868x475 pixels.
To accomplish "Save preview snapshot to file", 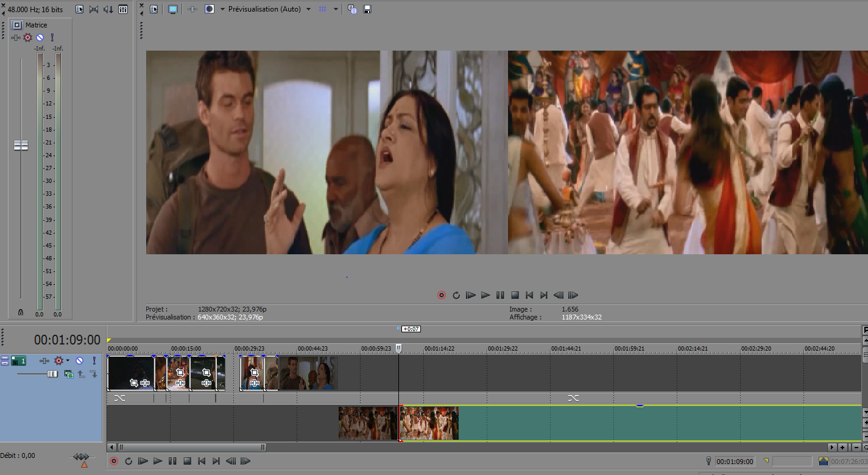I will coord(367,9).
